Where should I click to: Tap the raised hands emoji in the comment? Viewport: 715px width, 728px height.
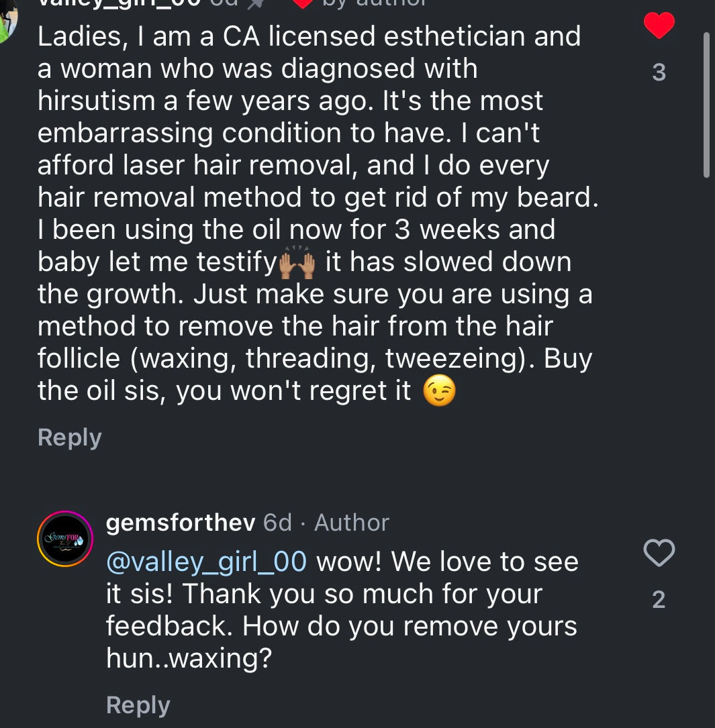[296, 262]
